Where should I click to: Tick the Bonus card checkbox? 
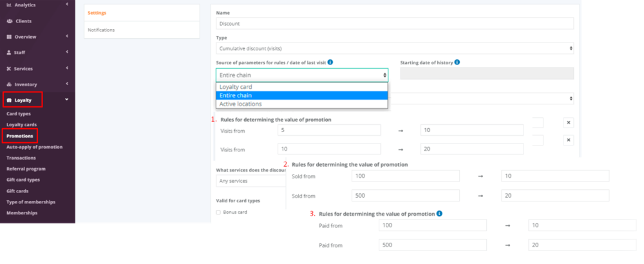(218, 212)
